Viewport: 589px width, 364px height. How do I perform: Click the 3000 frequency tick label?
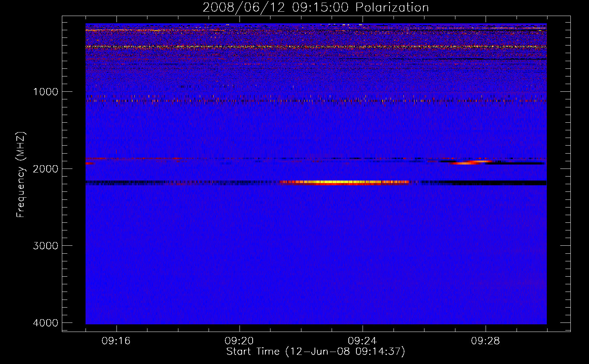click(46, 246)
